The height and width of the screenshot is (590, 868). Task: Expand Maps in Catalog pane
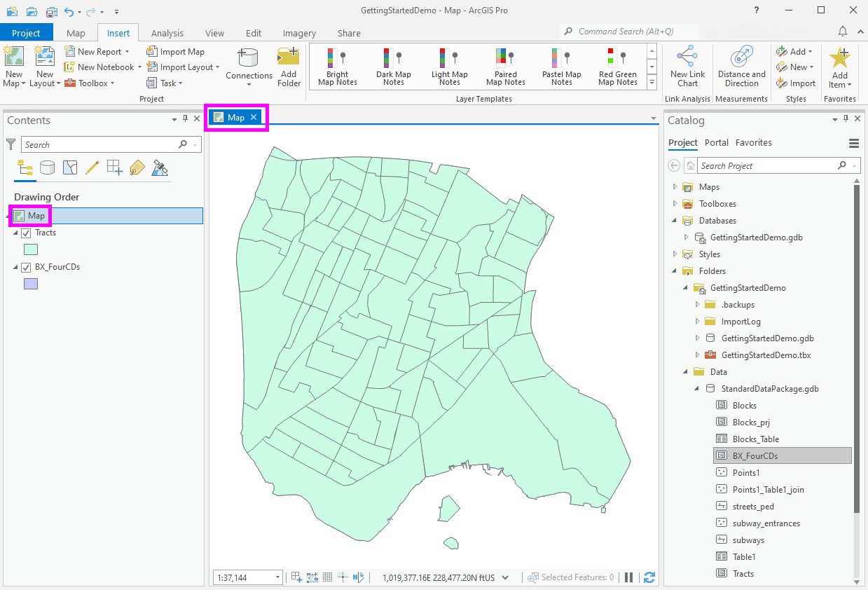pyautogui.click(x=675, y=186)
